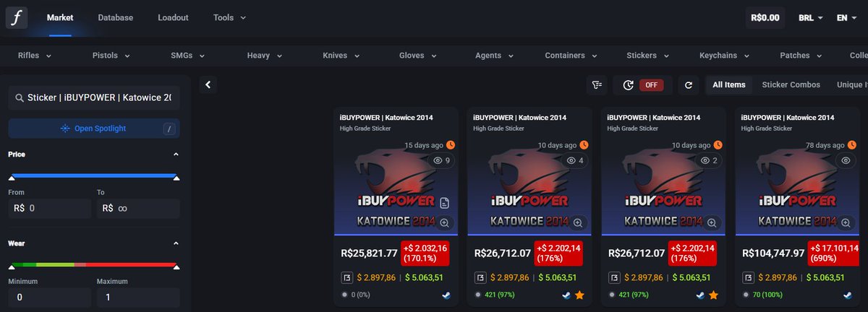
Task: Click the Open Spotlight button
Action: [94, 129]
